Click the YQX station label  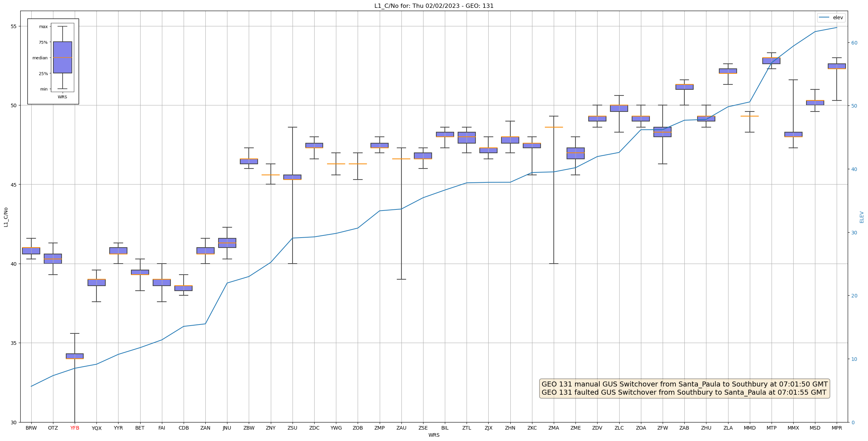[x=96, y=428]
